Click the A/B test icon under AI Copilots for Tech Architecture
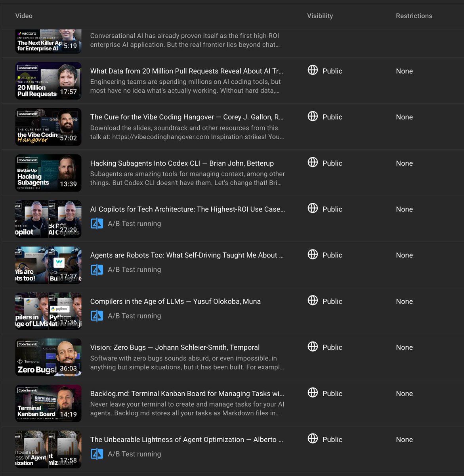This screenshot has height=476, width=464. point(97,224)
